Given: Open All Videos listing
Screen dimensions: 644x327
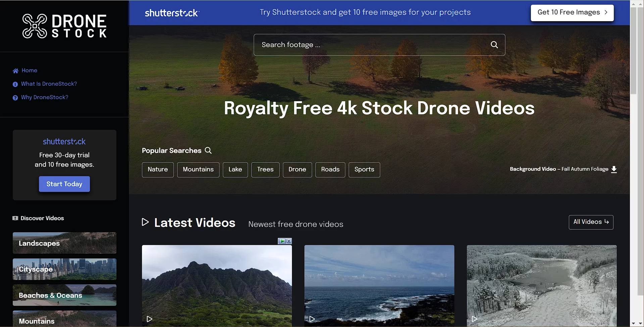Looking at the screenshot, I should click(591, 222).
